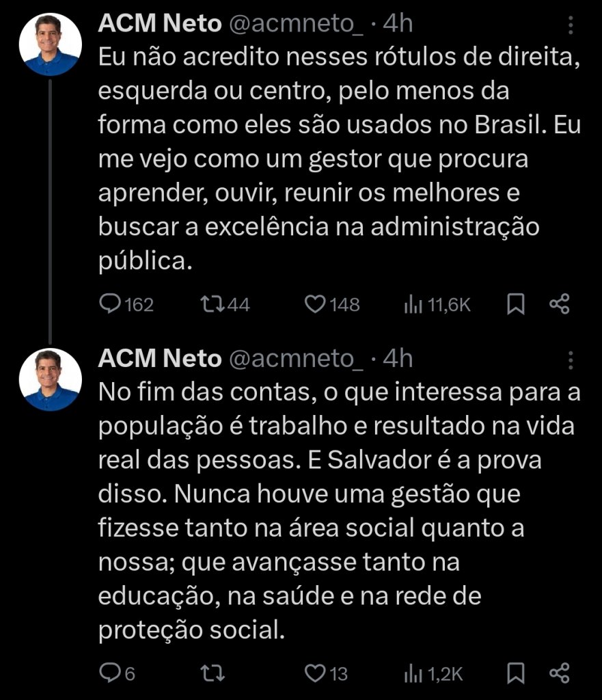Viewport: 602px width, 700px height.
Task: Share the first tweet
Action: pyautogui.click(x=559, y=304)
